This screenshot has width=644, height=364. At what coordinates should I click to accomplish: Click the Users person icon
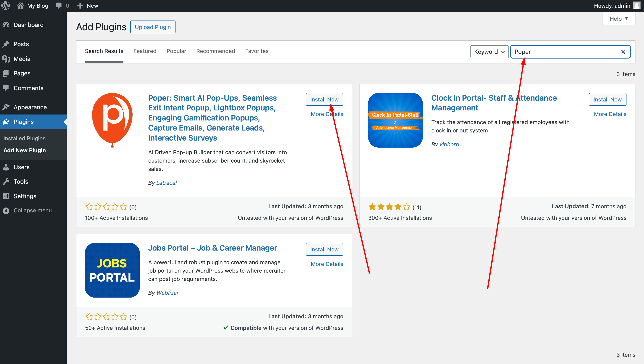click(x=6, y=167)
